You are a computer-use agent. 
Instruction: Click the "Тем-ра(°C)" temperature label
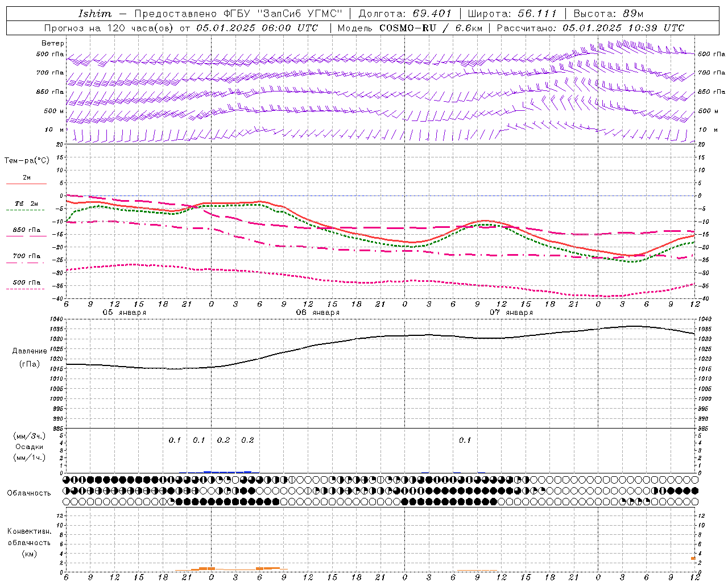27,161
